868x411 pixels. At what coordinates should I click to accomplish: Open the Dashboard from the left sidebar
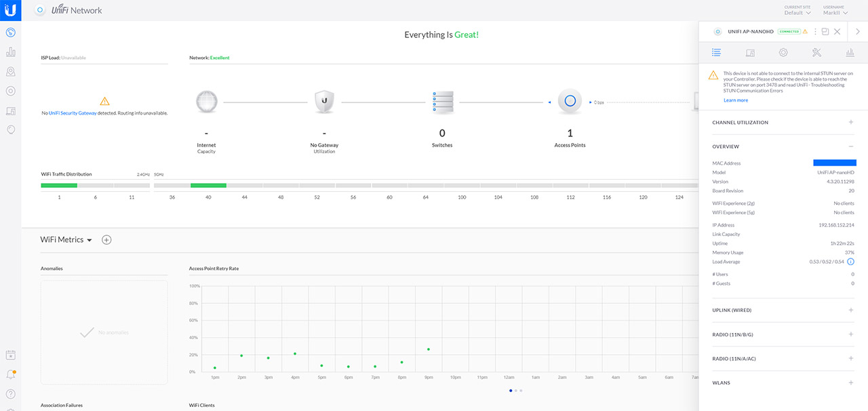(10, 32)
